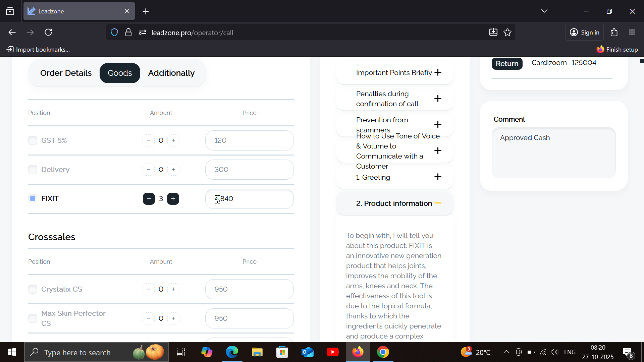Decrease FIXIT amount with minus button
This screenshot has height=362, width=644.
tap(149, 199)
